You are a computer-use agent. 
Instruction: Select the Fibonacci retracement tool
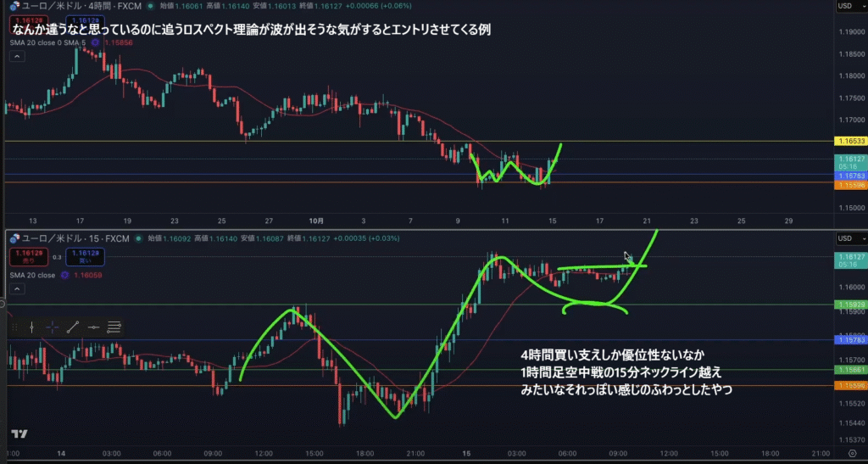(x=114, y=327)
